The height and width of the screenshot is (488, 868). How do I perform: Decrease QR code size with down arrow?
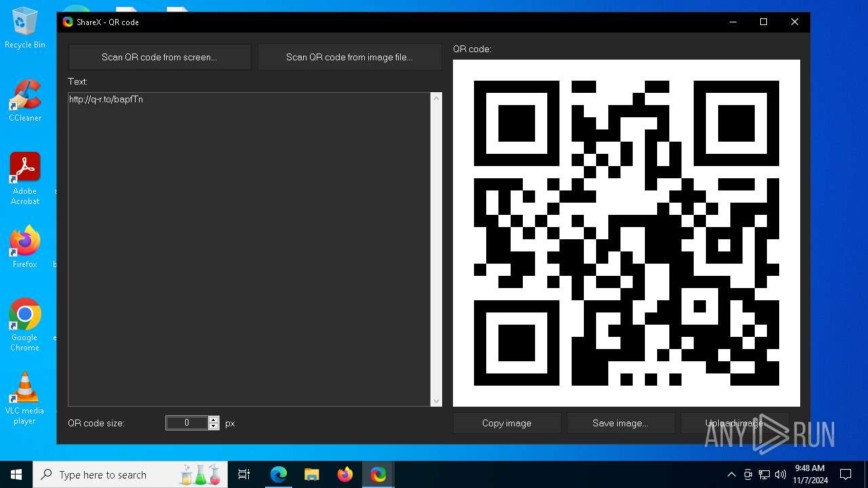[214, 426]
